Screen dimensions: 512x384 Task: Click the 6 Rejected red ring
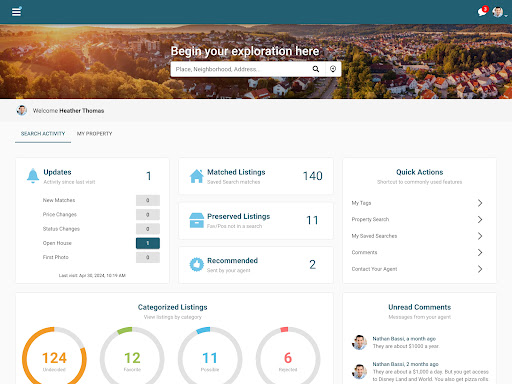(x=288, y=359)
